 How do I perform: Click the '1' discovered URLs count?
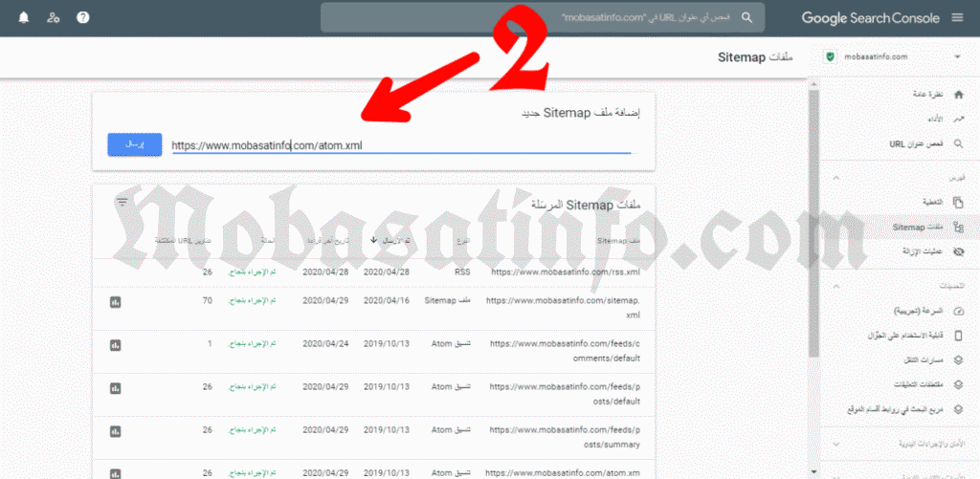pyautogui.click(x=210, y=343)
